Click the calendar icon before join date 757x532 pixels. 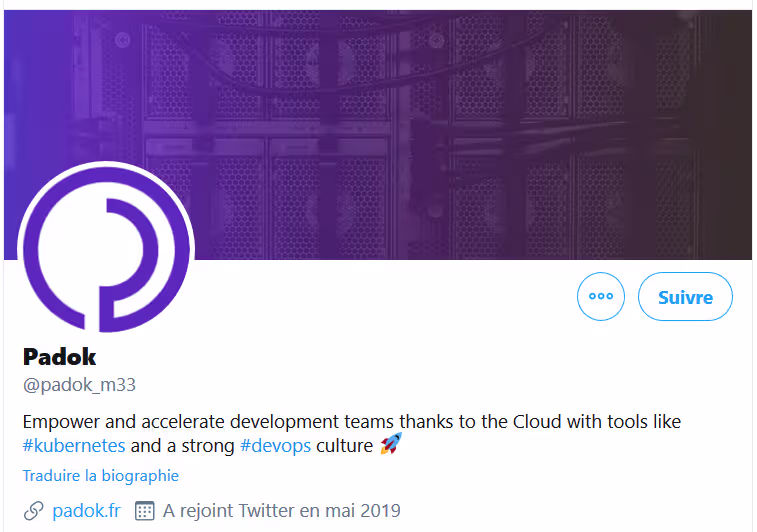tap(144, 511)
